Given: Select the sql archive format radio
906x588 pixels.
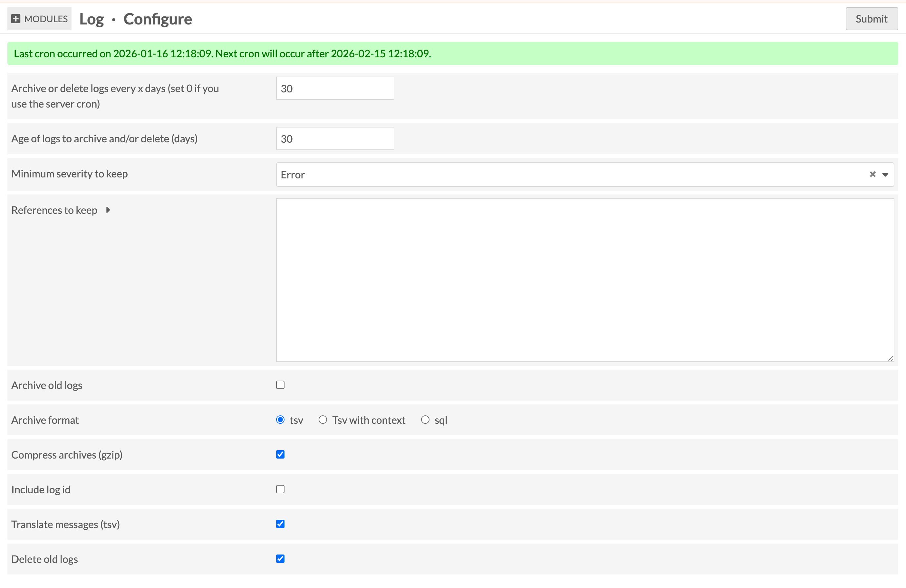Looking at the screenshot, I should point(425,420).
